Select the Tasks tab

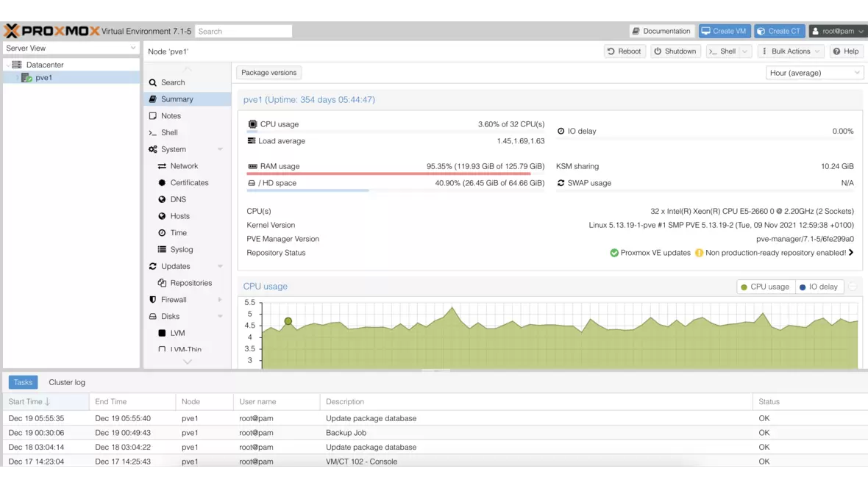[23, 382]
